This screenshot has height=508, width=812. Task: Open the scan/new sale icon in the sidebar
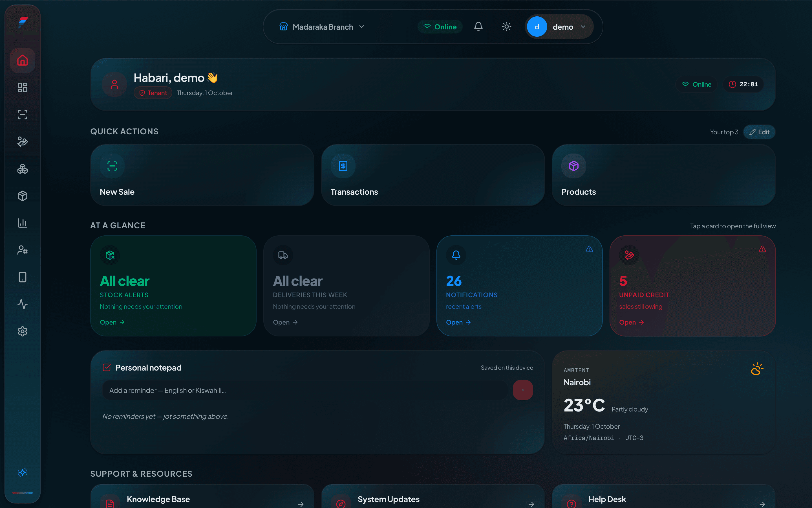pyautogui.click(x=23, y=115)
